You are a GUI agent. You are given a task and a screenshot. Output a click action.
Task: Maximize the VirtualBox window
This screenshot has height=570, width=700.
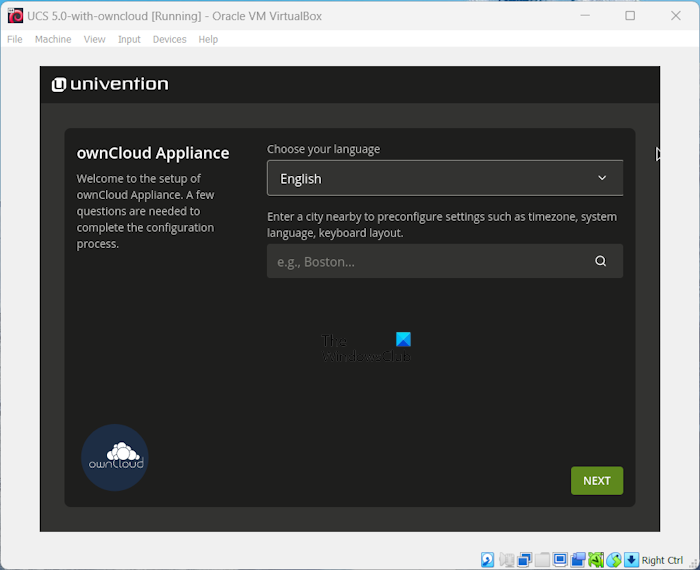[630, 16]
